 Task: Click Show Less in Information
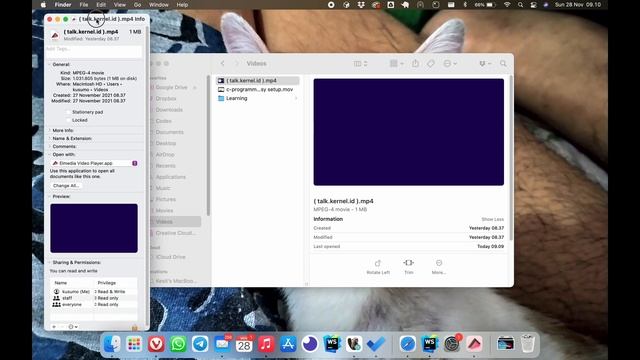point(493,220)
